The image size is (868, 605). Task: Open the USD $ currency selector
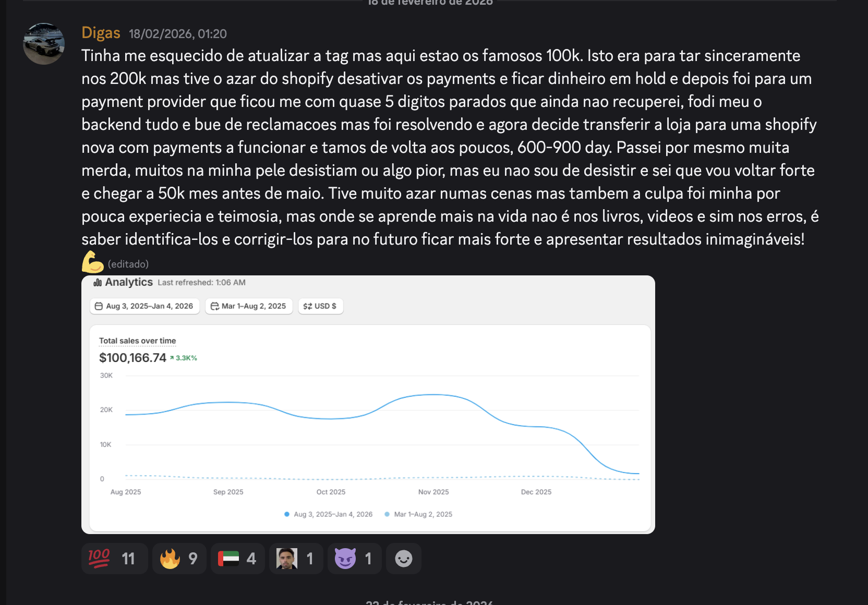coord(320,306)
